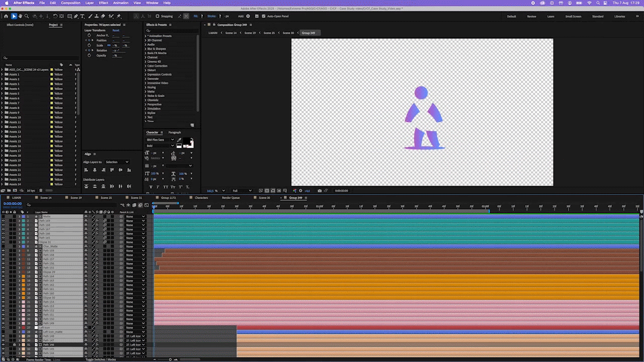Switch to the Review workspace
Image resolution: width=644 pixels, height=362 pixels.
[x=531, y=16]
